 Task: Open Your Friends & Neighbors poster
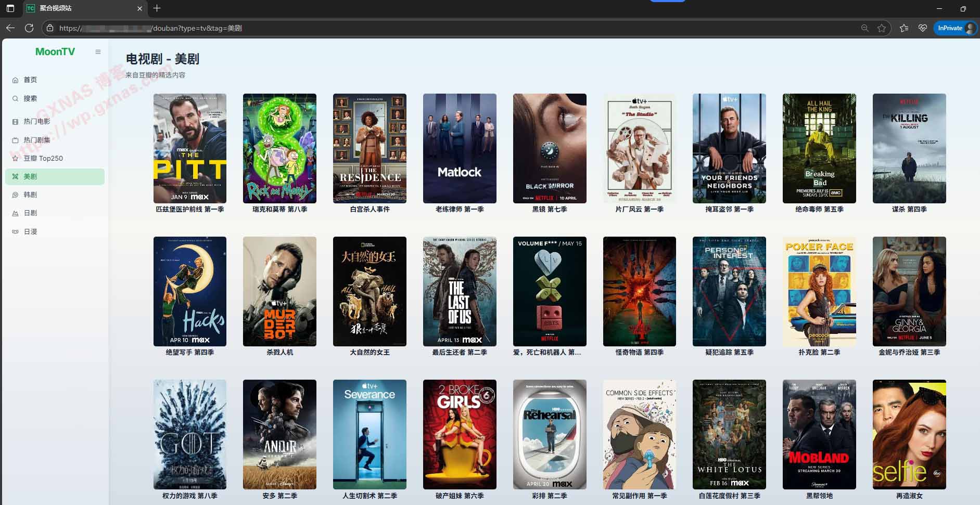729,148
